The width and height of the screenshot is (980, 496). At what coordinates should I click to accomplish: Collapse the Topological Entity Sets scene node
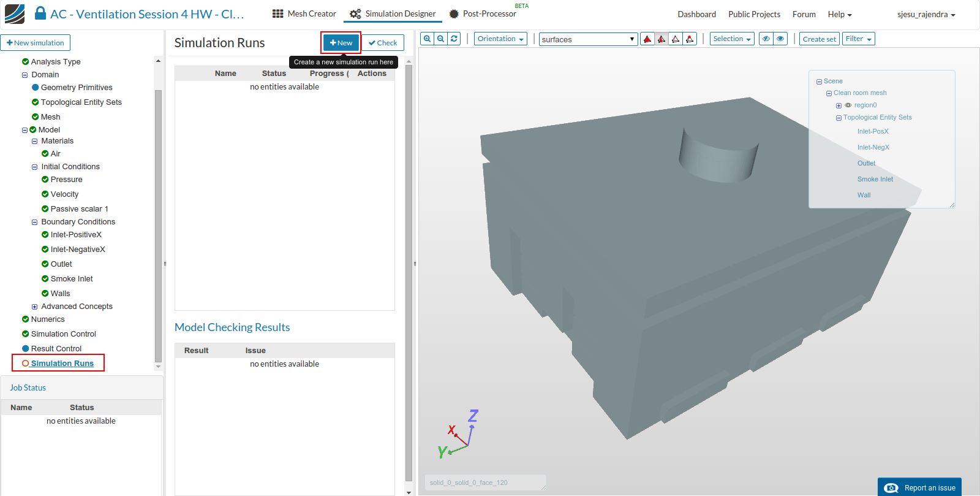pos(839,118)
